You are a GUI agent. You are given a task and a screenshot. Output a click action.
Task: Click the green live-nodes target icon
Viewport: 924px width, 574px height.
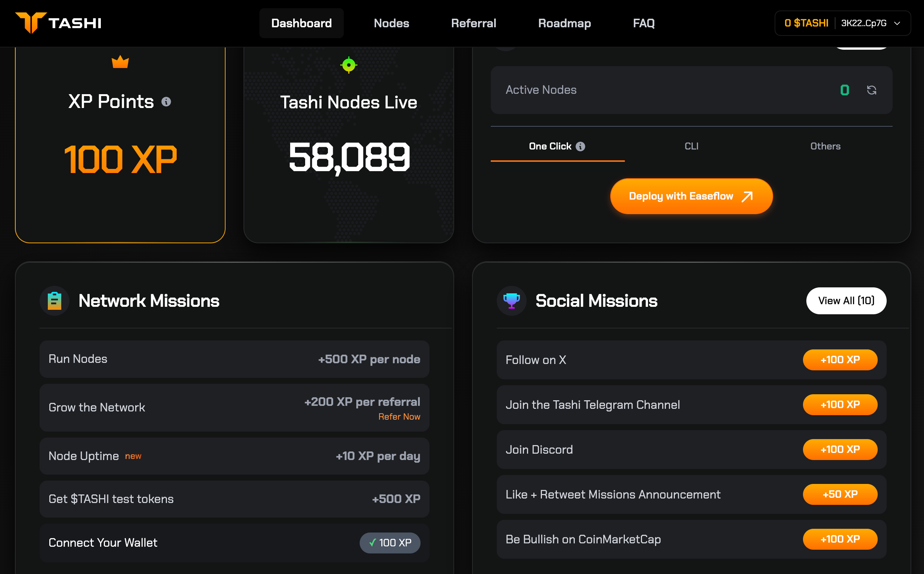pos(348,65)
